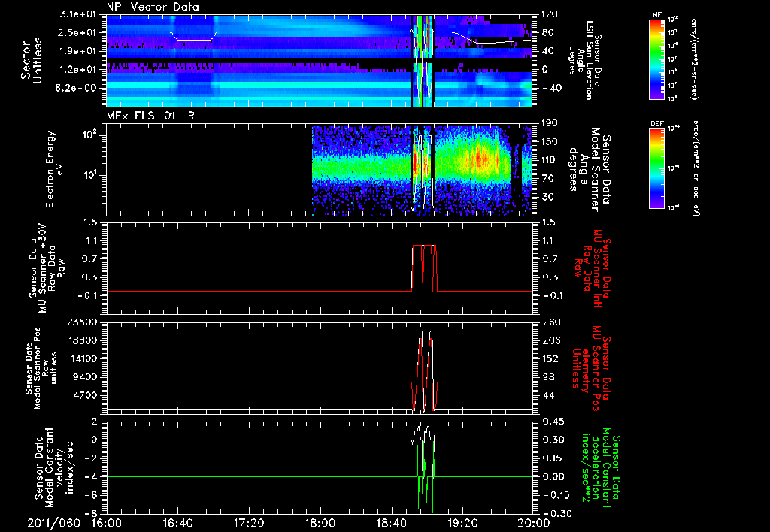Click the NPI Vector Data panel title
Screen dimensions: 770x532
coord(153,7)
